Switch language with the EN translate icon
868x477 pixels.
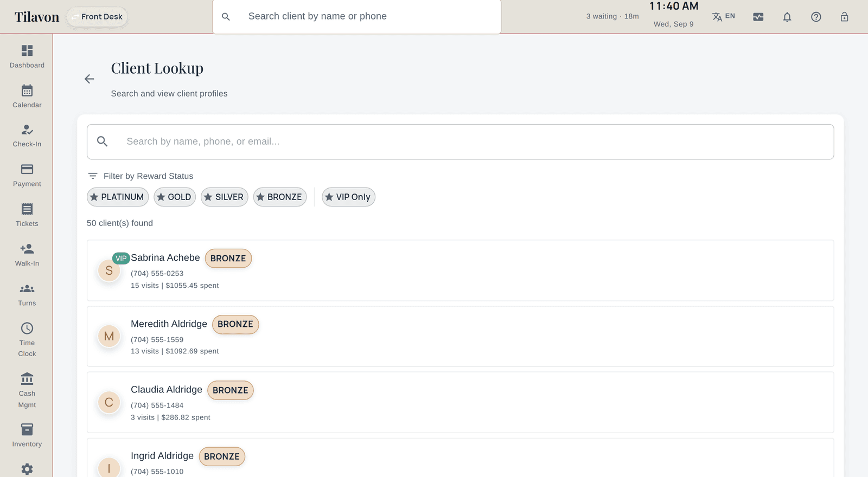pos(724,17)
